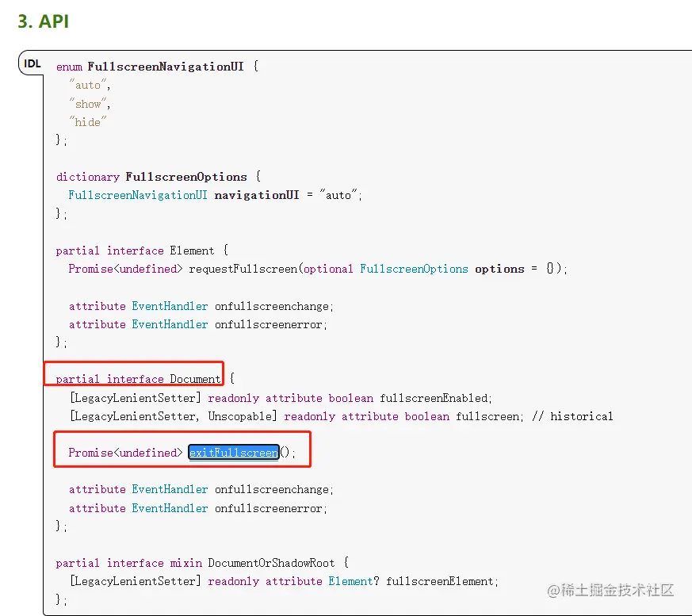Screen dimensions: 692x616
Task: Click the FullscreenNavigationUI enum name
Action: [x=166, y=67]
